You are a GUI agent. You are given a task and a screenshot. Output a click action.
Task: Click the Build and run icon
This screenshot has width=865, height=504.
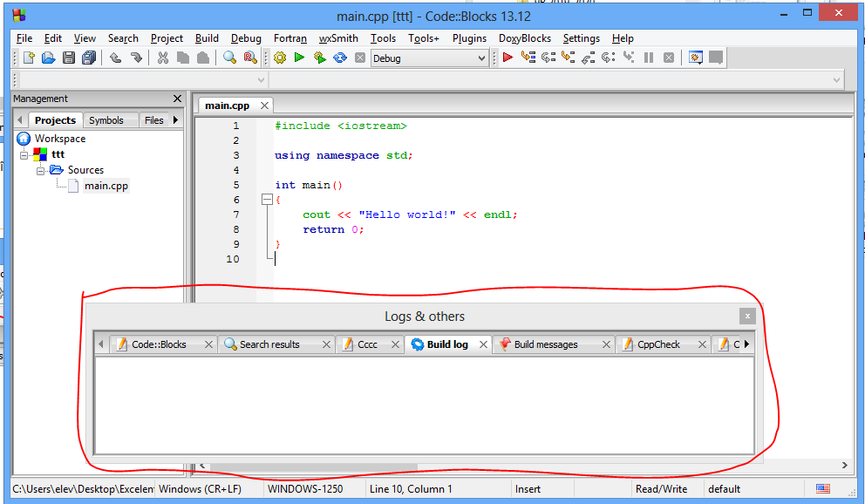(319, 58)
